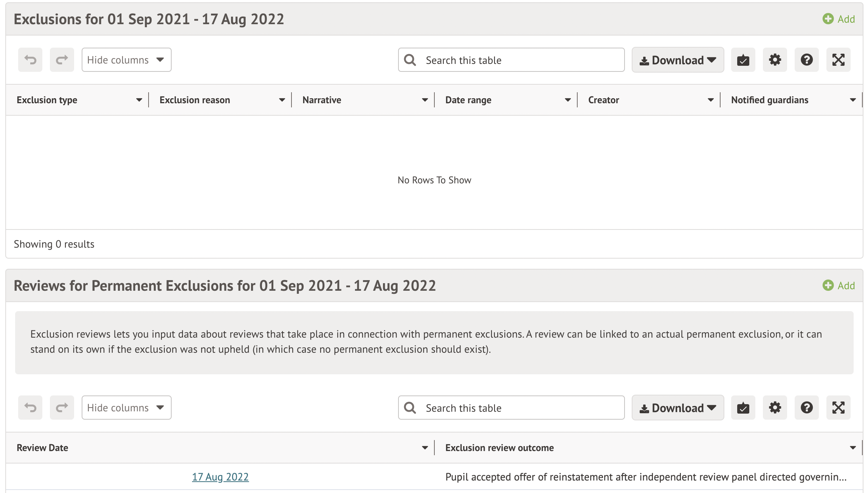Open help icon in Exclusions table toolbar

pos(806,60)
